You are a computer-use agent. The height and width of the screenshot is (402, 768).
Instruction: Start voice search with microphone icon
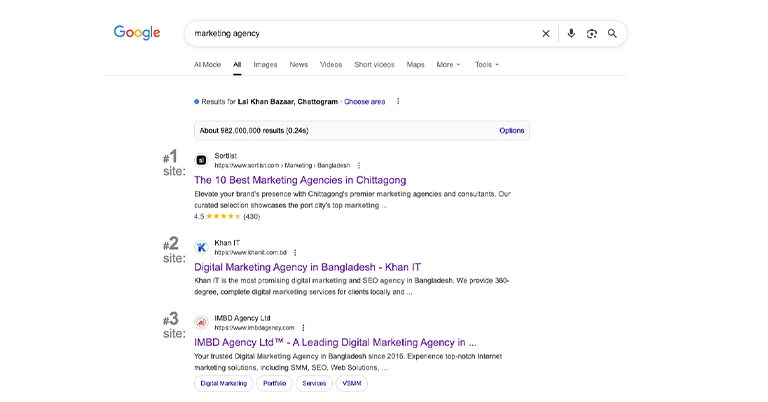pos(571,33)
